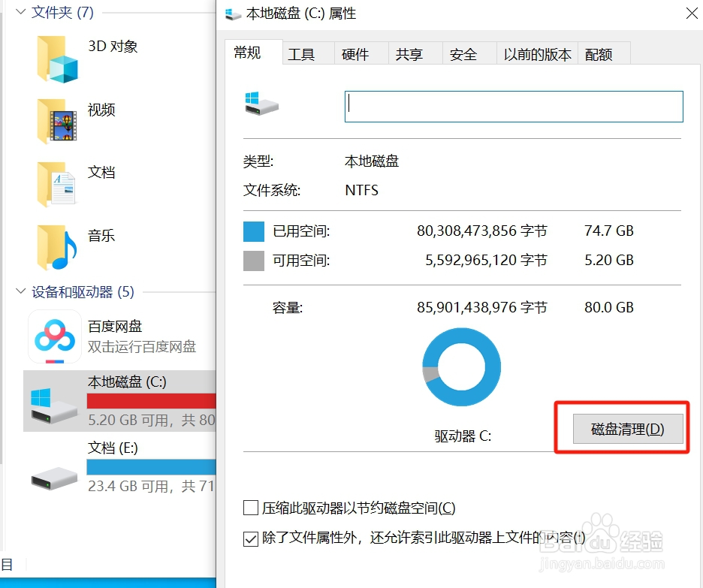Enable 压缩此驱动器以节约磁盘空间 checkbox
Screen dimensions: 703x588
coord(251,508)
